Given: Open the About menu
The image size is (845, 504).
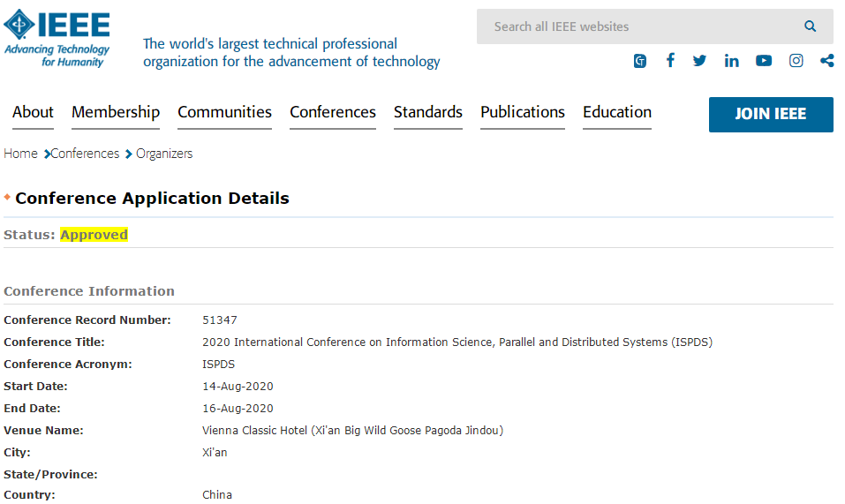Looking at the screenshot, I should pyautogui.click(x=33, y=112).
